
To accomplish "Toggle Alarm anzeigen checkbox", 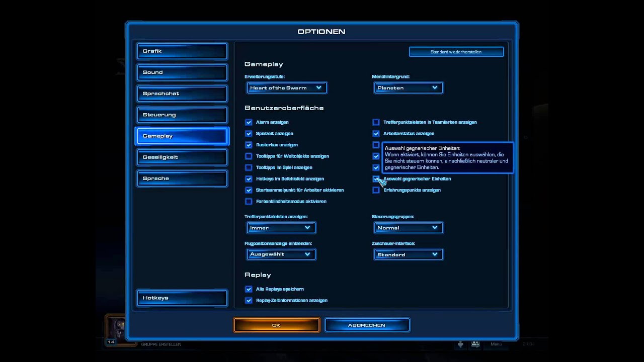I will click(249, 122).
